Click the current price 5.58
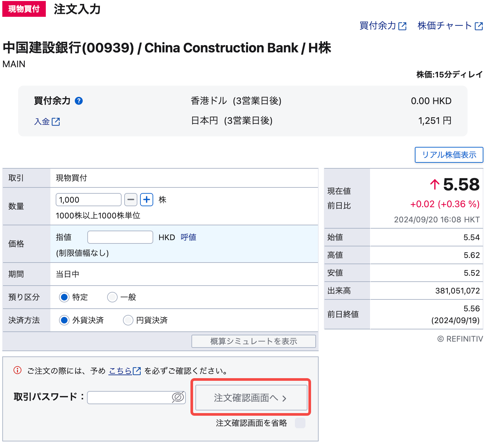This screenshot has width=487, height=448. [461, 184]
